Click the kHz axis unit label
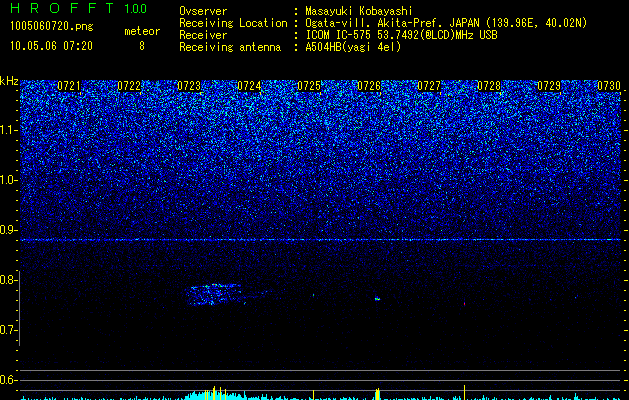 (x=9, y=81)
